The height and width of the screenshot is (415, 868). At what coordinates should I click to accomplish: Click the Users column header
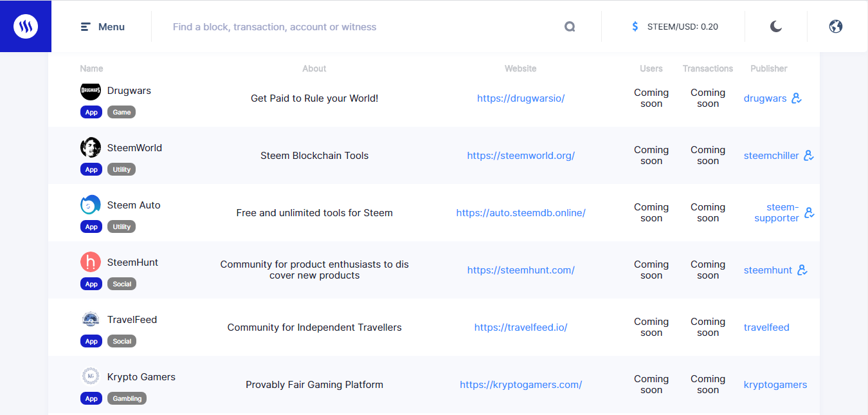click(651, 69)
